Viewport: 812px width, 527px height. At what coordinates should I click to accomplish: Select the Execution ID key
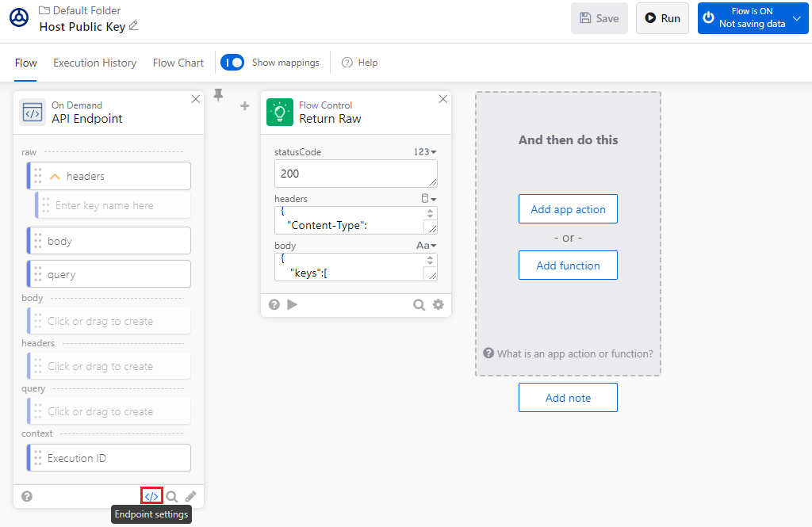[109, 457]
